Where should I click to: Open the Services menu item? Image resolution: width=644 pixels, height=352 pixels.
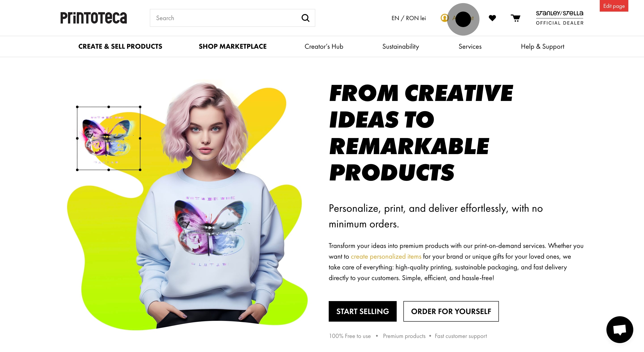(x=470, y=46)
